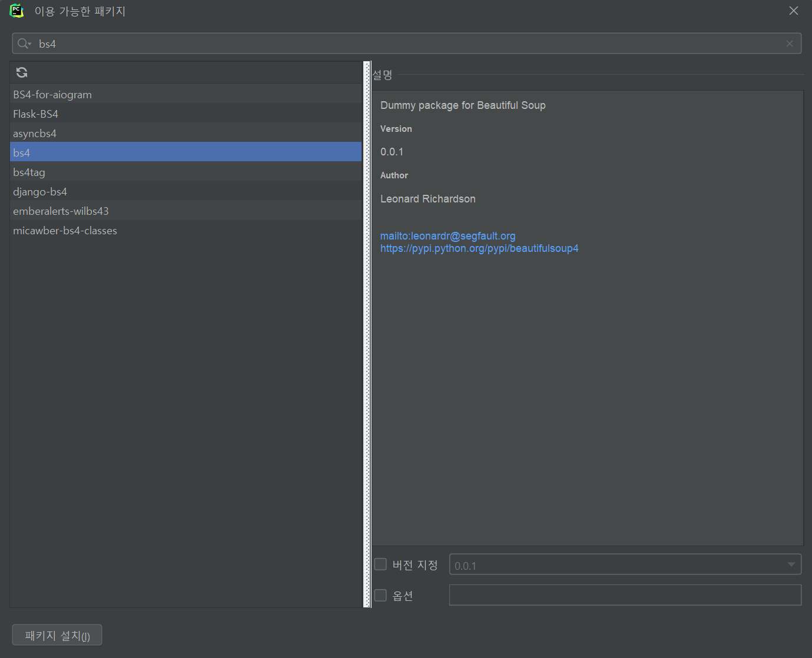Enable the 옵션 checkbox
Image resolution: width=812 pixels, height=658 pixels.
point(380,595)
